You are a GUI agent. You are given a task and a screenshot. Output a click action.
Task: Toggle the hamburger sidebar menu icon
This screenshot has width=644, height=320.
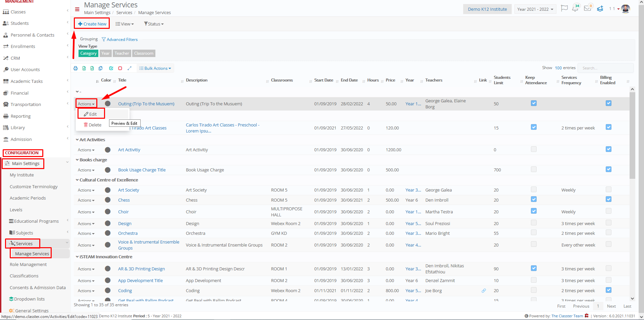tap(77, 9)
